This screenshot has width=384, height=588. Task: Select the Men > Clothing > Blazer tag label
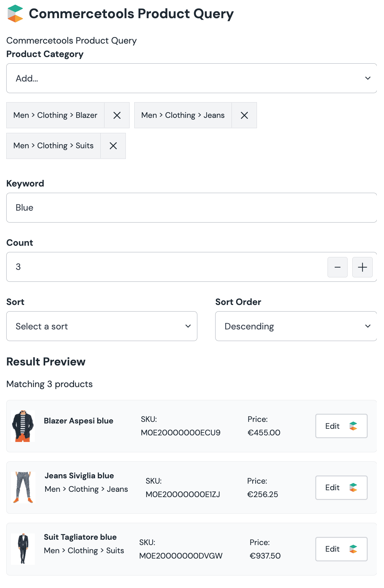[x=55, y=115]
